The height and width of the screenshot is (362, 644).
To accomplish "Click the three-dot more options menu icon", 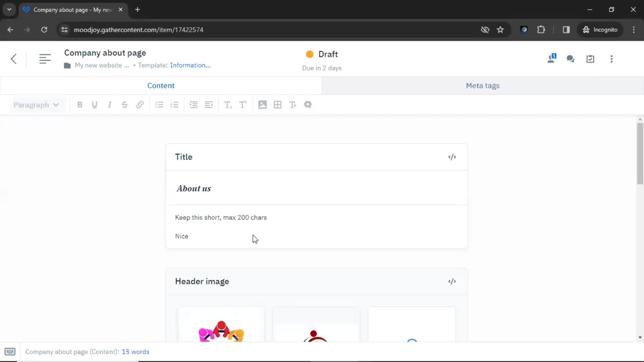I will pyautogui.click(x=612, y=58).
